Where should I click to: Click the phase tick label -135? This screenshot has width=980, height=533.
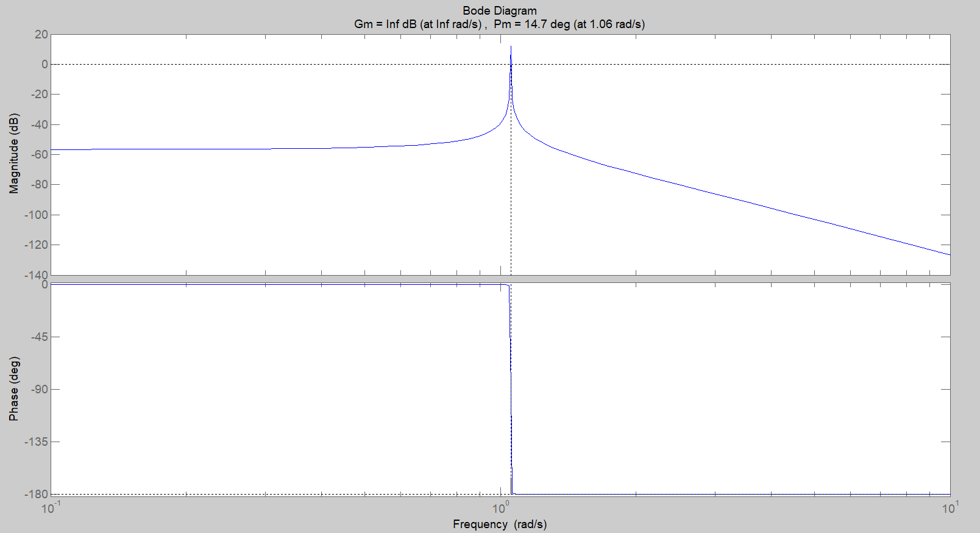36,442
